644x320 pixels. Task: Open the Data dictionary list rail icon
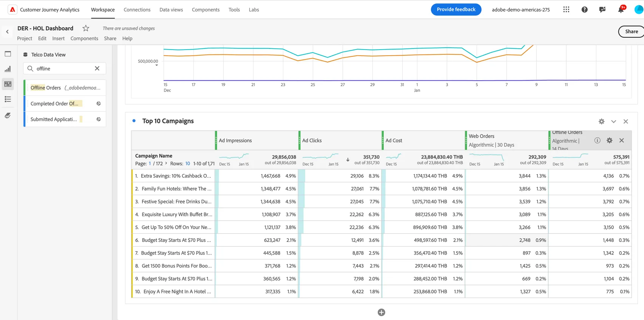(8, 99)
